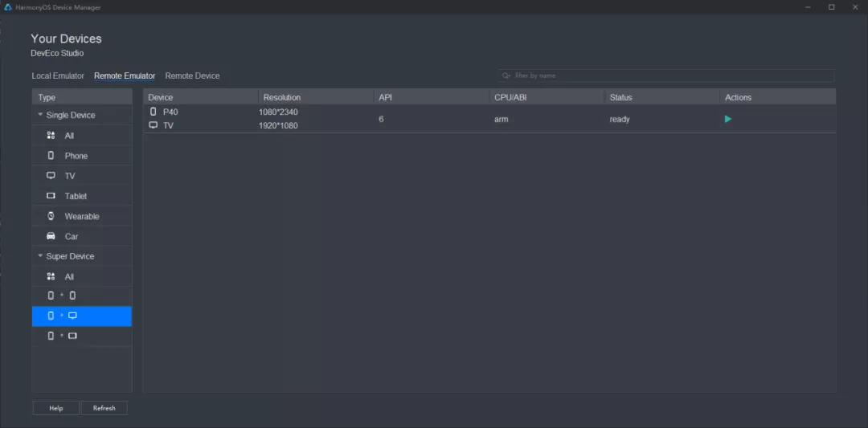This screenshot has height=428, width=868.
Task: Click the monitor icon next to TV row
Action: tap(154, 125)
